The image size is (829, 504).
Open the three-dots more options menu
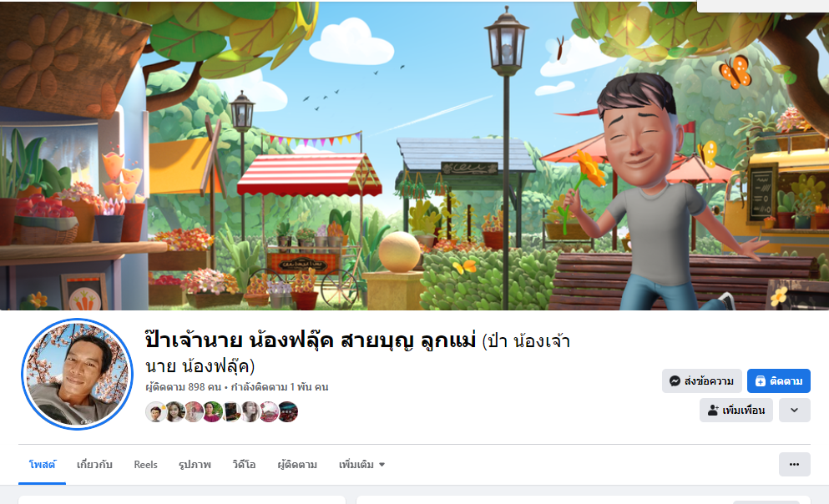pos(794,465)
